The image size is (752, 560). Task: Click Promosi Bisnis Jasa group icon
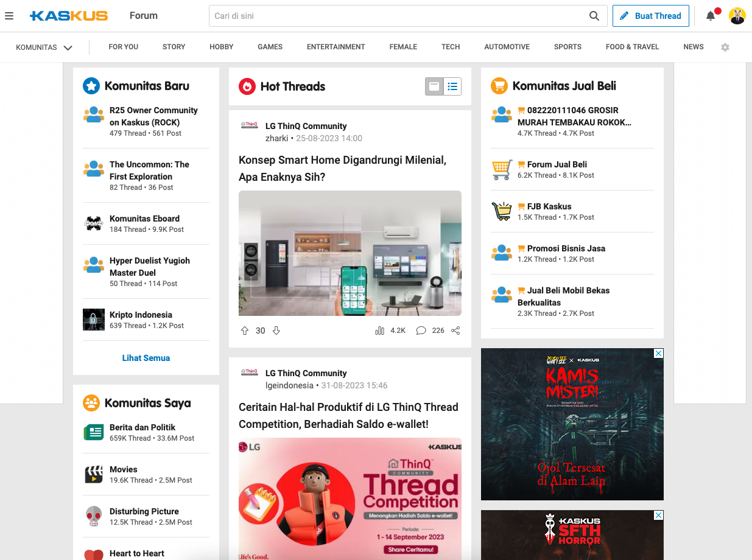(x=502, y=253)
